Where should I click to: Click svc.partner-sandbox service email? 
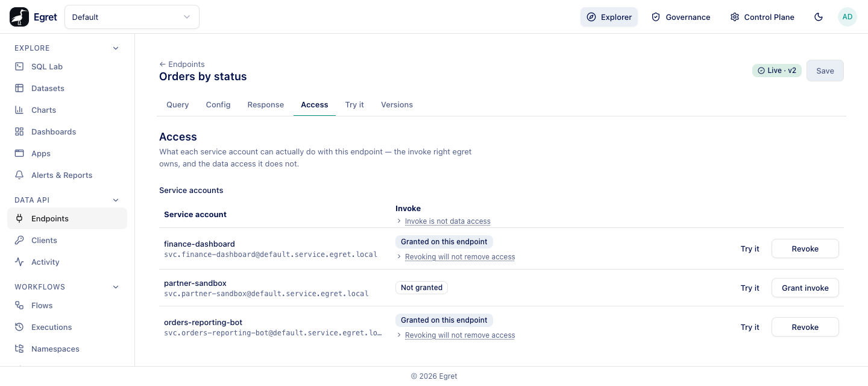pyautogui.click(x=266, y=294)
